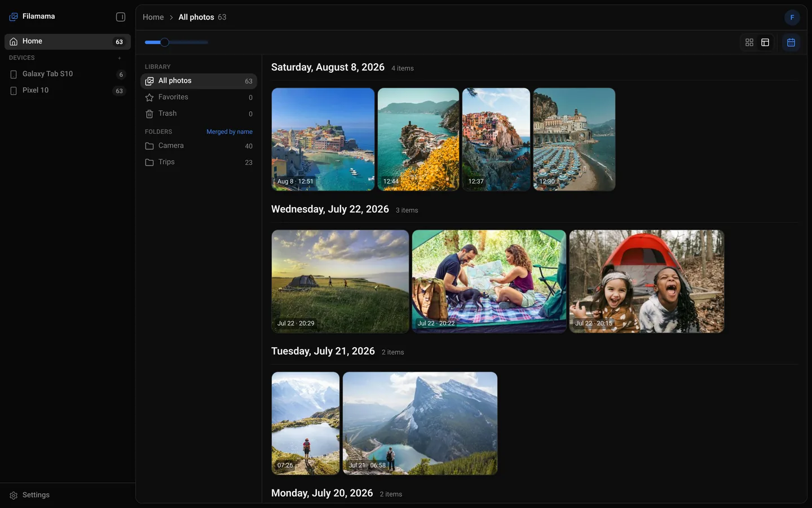This screenshot has height=508, width=812.
Task: Toggle the calendar date grouping view
Action: click(x=791, y=42)
